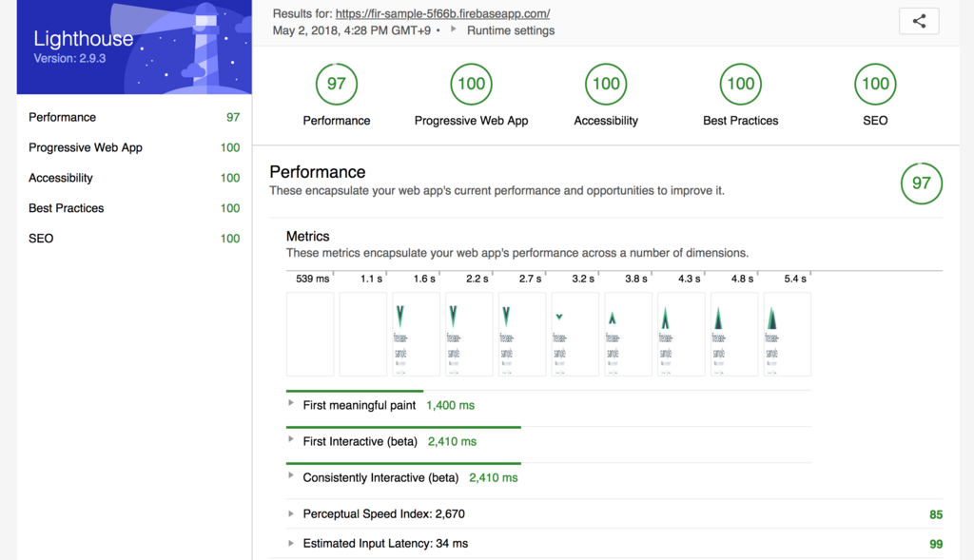Open the 2.7 s filmstrip thumbnail
The width and height of the screenshot is (974, 560).
[x=522, y=334]
